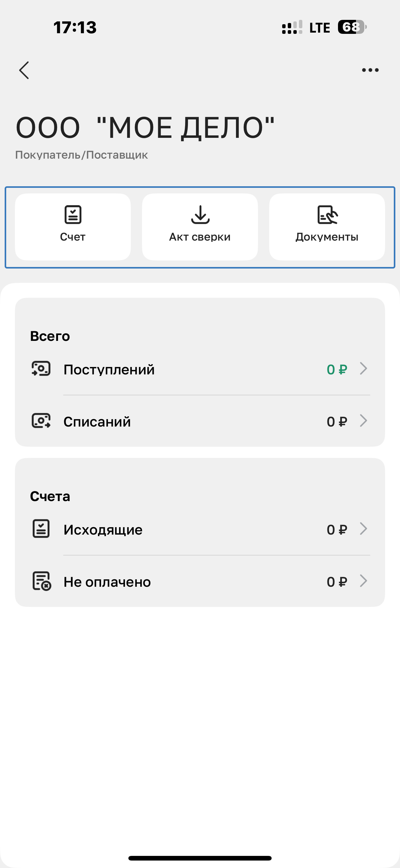Tap the Исходящие invoice icon
This screenshot has width=400, height=868.
(x=41, y=529)
